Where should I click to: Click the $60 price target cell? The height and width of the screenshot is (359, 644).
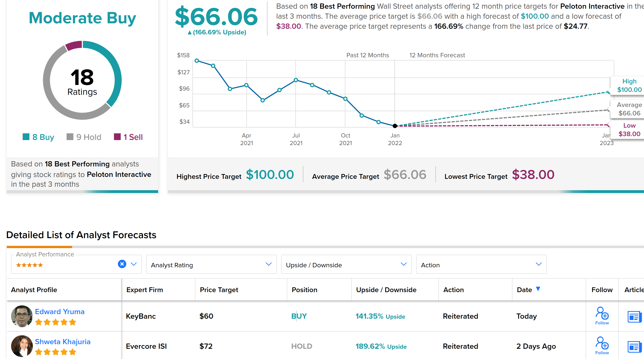coord(206,316)
